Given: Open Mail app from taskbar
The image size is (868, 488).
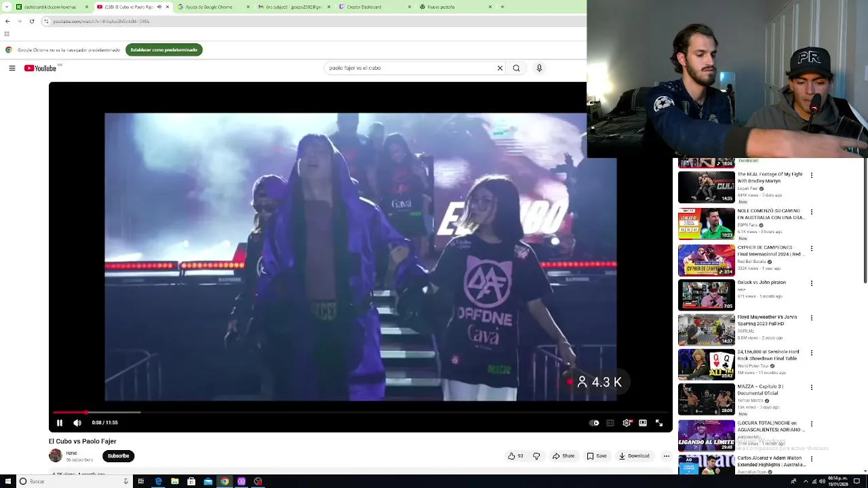Looking at the screenshot, I should click(208, 481).
